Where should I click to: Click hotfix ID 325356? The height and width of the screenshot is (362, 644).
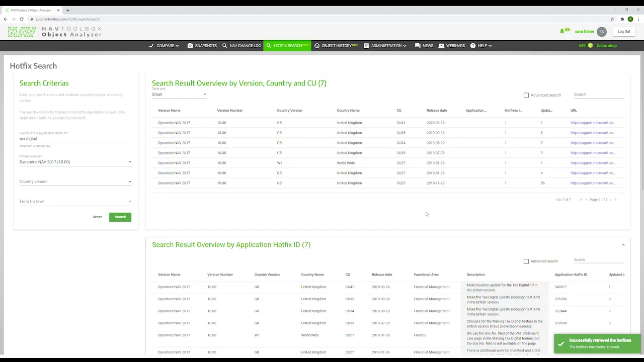click(x=560, y=299)
